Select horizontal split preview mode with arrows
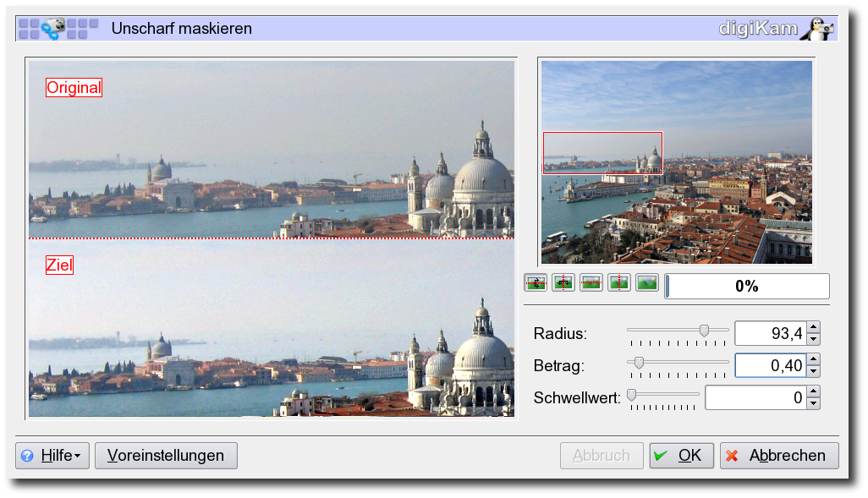Screen dimensions: 868x498 click(x=536, y=283)
